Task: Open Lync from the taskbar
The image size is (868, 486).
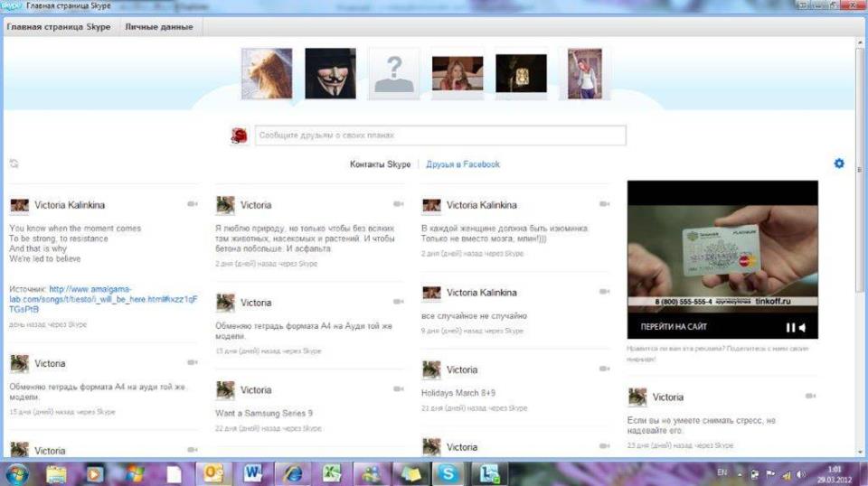Action: click(x=489, y=474)
